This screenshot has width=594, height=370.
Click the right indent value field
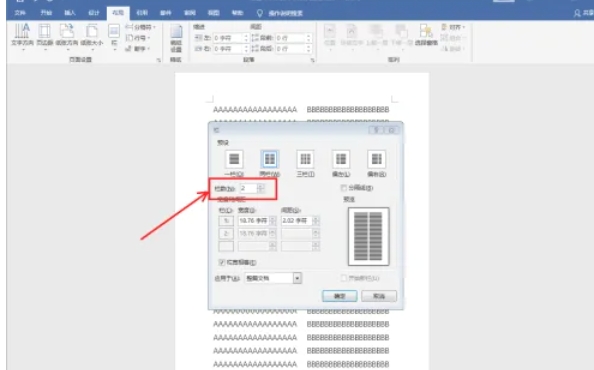click(x=231, y=49)
